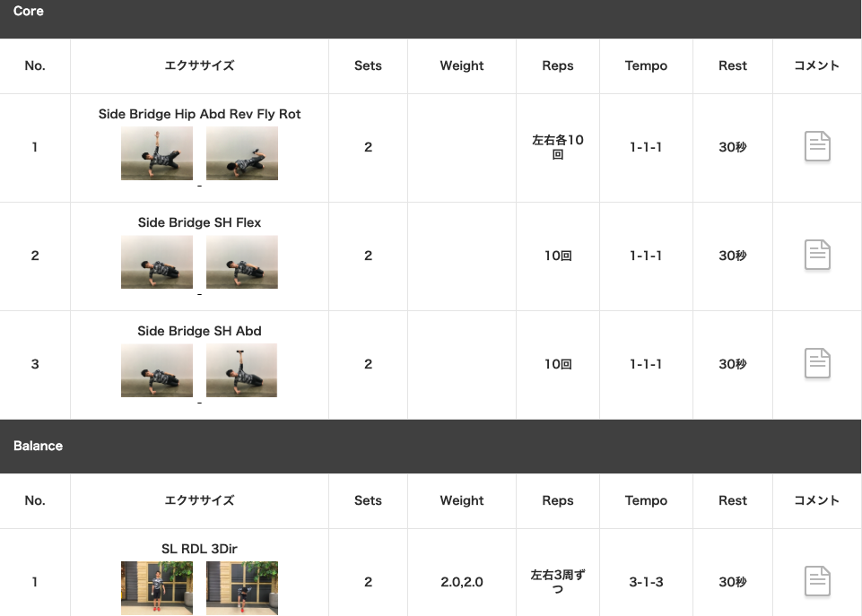Click Sets column header in Core table
This screenshot has height=616, width=862.
click(368, 65)
